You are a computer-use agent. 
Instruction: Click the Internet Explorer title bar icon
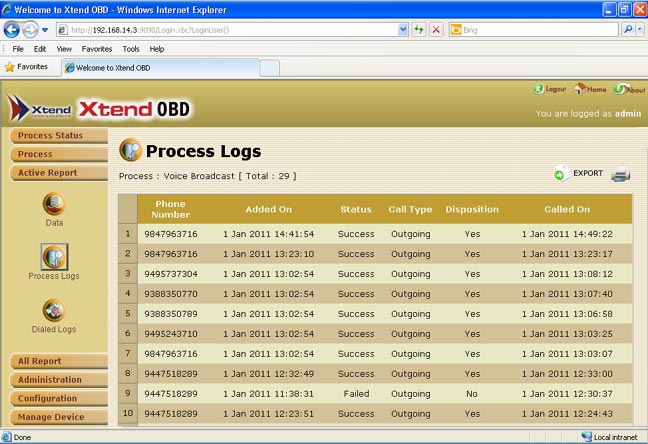(6, 9)
